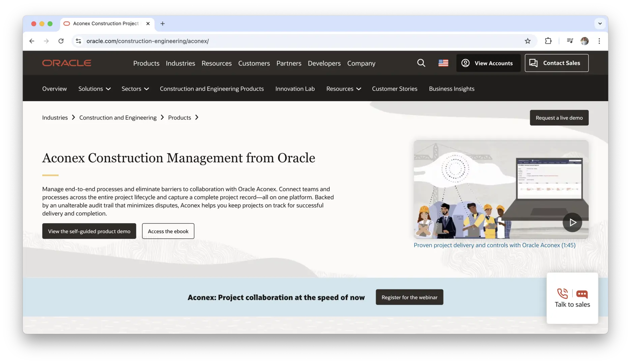Viewport: 631px width, 364px height.
Task: Expand the Solutions dropdown
Action: 94,89
